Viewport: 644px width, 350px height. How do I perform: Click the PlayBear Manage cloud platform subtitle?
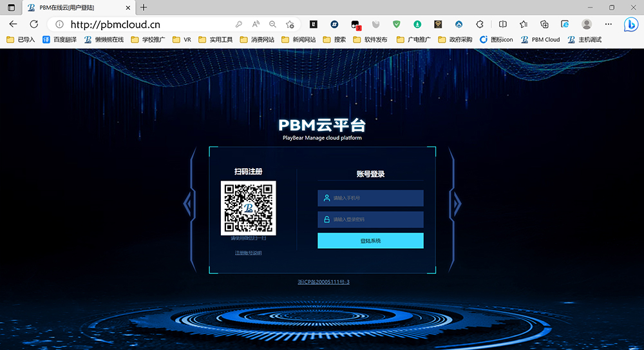pos(322,138)
